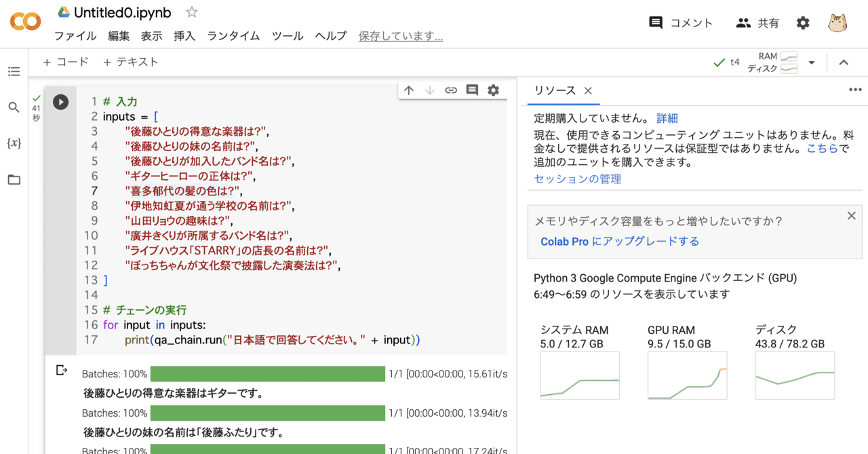Screen dimensions: 868x454
Task: Run the code cell
Action: click(x=60, y=102)
